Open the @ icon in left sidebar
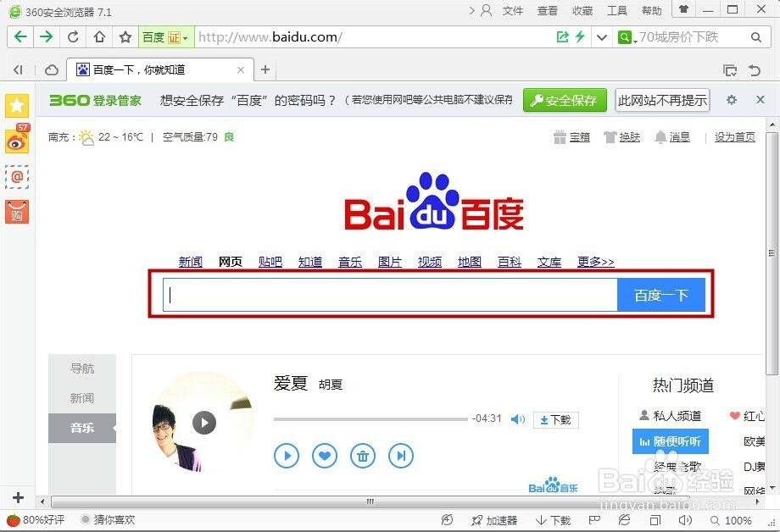The width and height of the screenshot is (780, 532). [x=16, y=177]
